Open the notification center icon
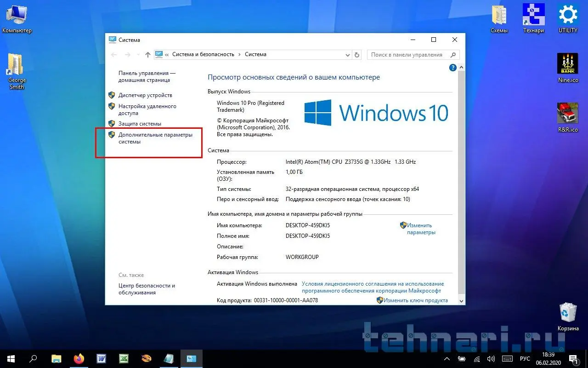Screen dimensions: 588x368 [573, 359]
